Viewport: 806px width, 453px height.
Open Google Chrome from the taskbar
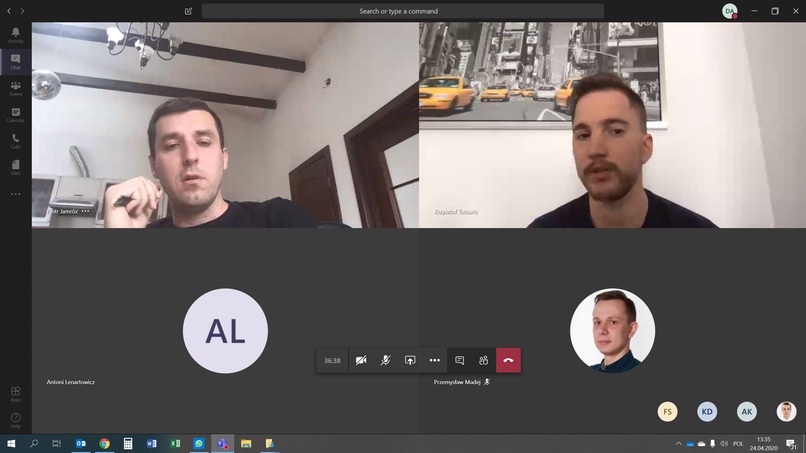[x=104, y=443]
